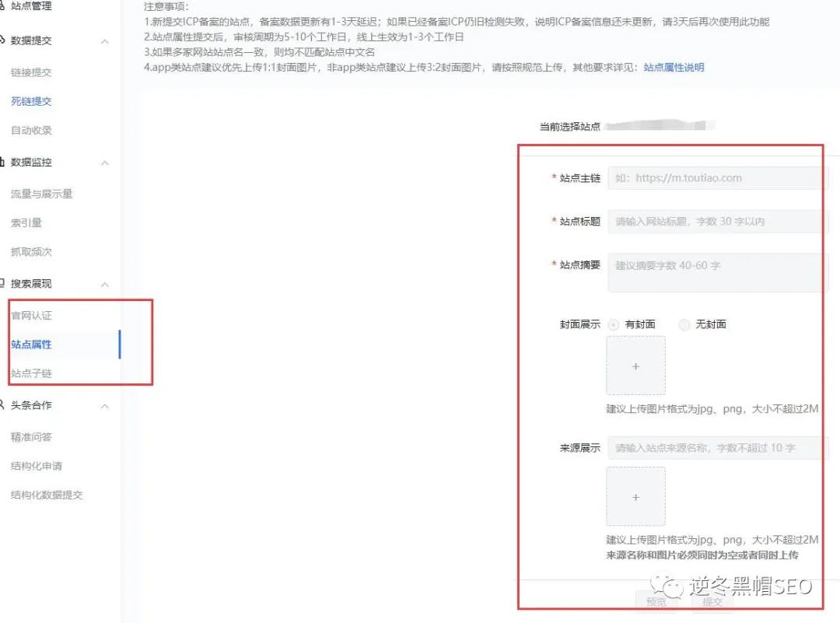Open the 官网认证 menu item
The width and height of the screenshot is (840, 623).
(x=31, y=315)
